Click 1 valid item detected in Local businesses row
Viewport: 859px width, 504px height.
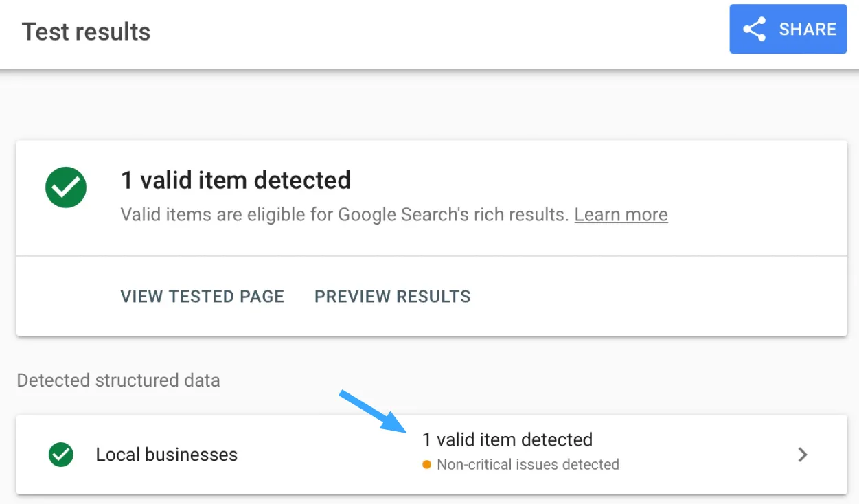[x=507, y=439]
